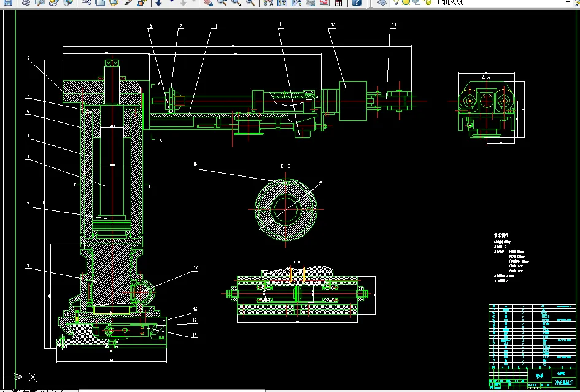Switch to the 模型 model tab
This screenshot has height=392, width=580.
25,390
